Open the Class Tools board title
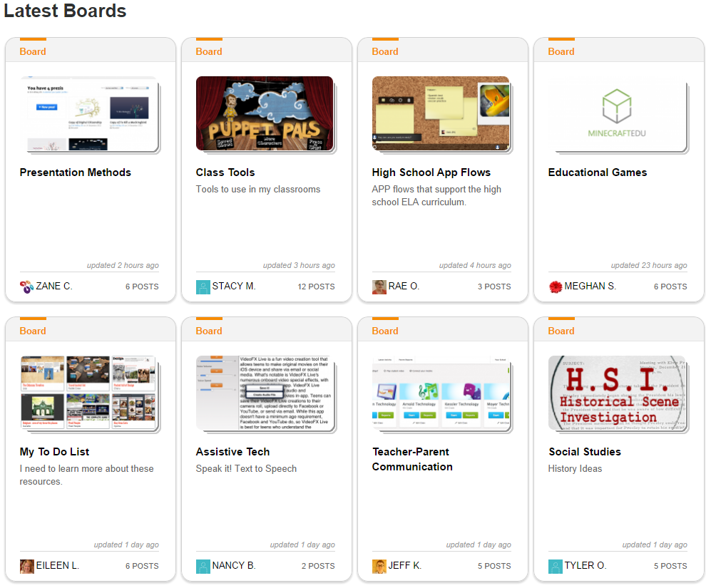Image resolution: width=716 pixels, height=588 pixels. [x=225, y=172]
